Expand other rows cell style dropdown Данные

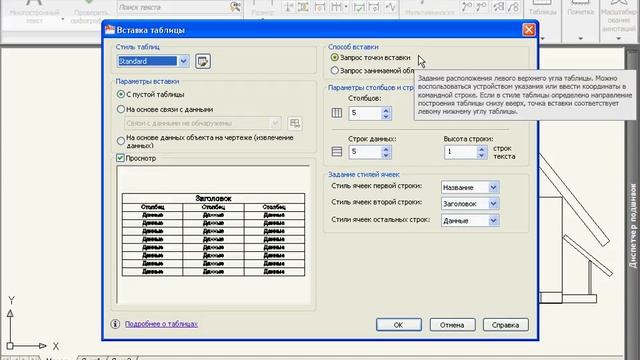[x=493, y=220]
